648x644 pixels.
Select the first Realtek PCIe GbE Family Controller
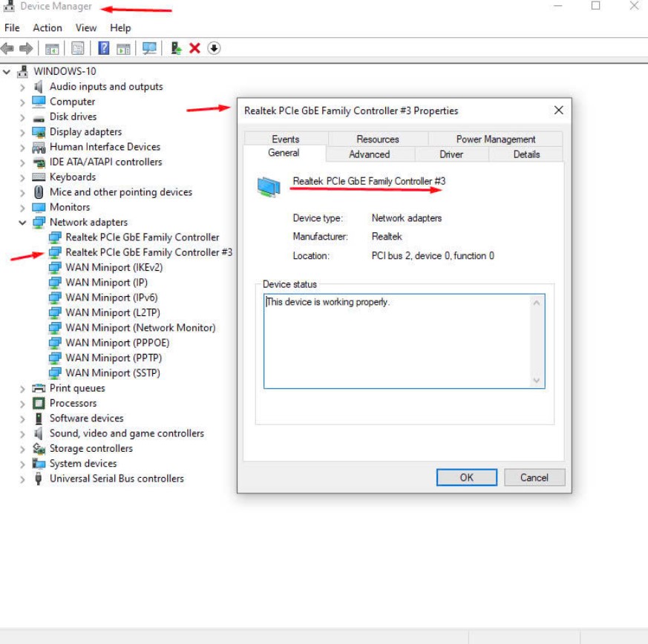[143, 237]
